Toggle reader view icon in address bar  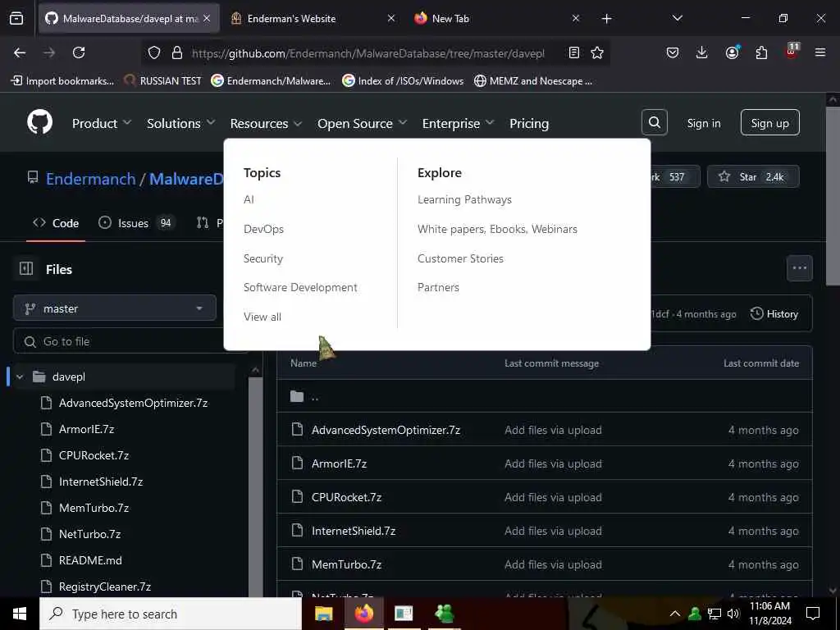pyautogui.click(x=573, y=52)
